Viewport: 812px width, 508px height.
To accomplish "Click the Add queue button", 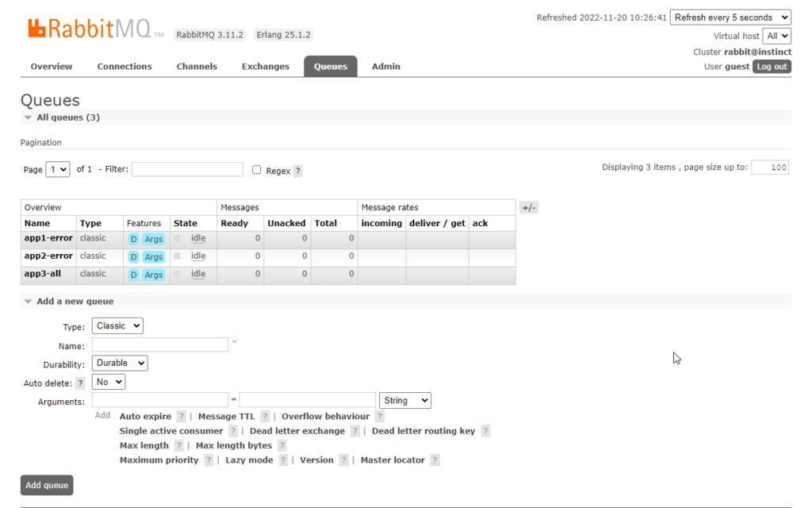I will click(46, 485).
